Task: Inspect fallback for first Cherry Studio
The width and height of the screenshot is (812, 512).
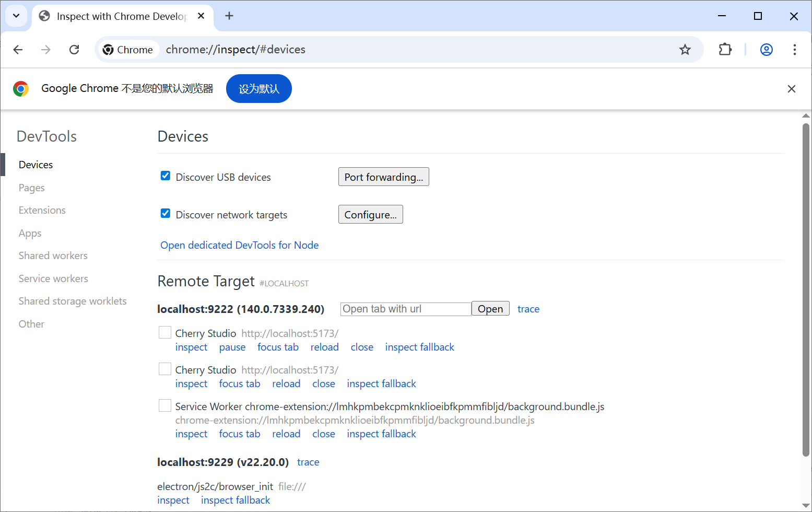Action: click(420, 347)
